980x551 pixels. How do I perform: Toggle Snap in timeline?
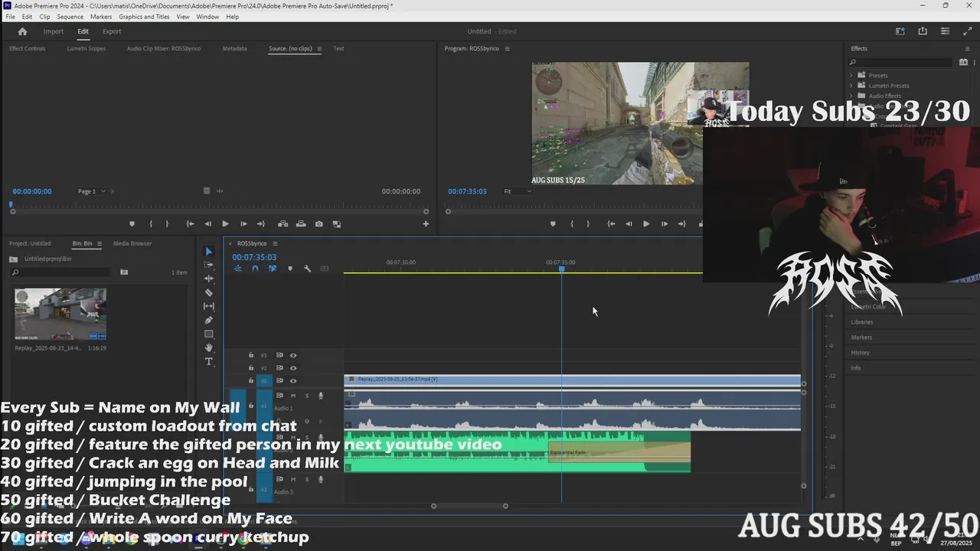click(x=255, y=269)
